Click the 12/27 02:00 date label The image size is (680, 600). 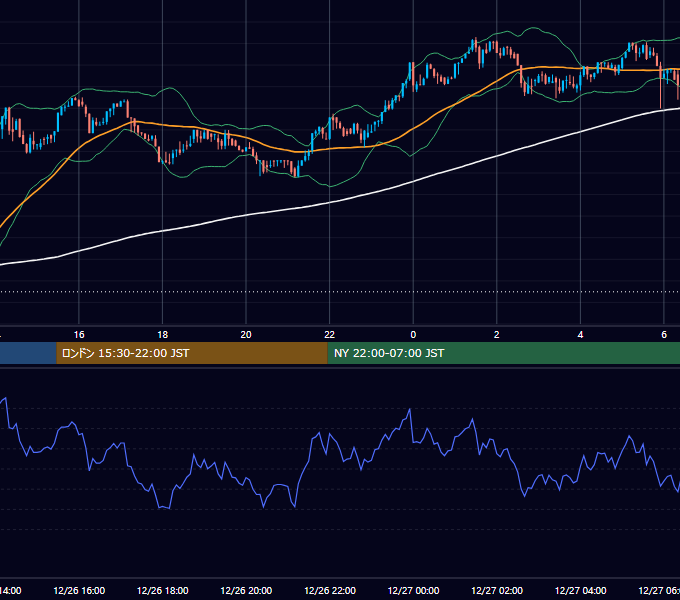(497, 591)
